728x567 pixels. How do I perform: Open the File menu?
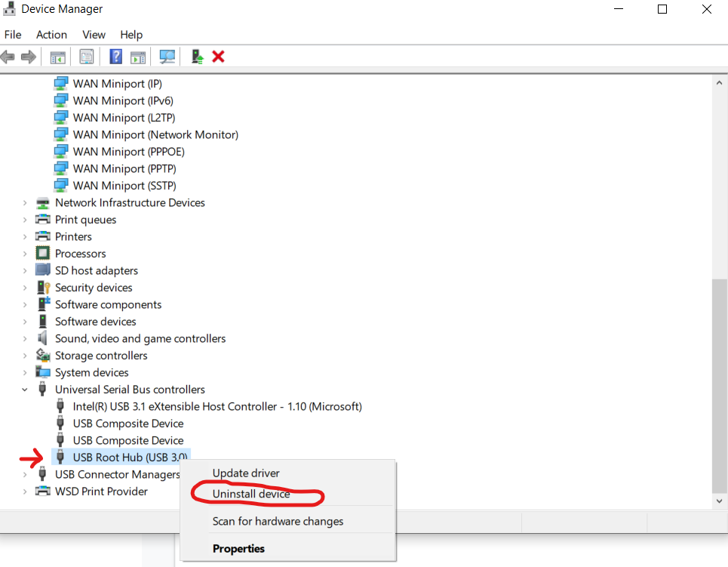pyautogui.click(x=13, y=35)
